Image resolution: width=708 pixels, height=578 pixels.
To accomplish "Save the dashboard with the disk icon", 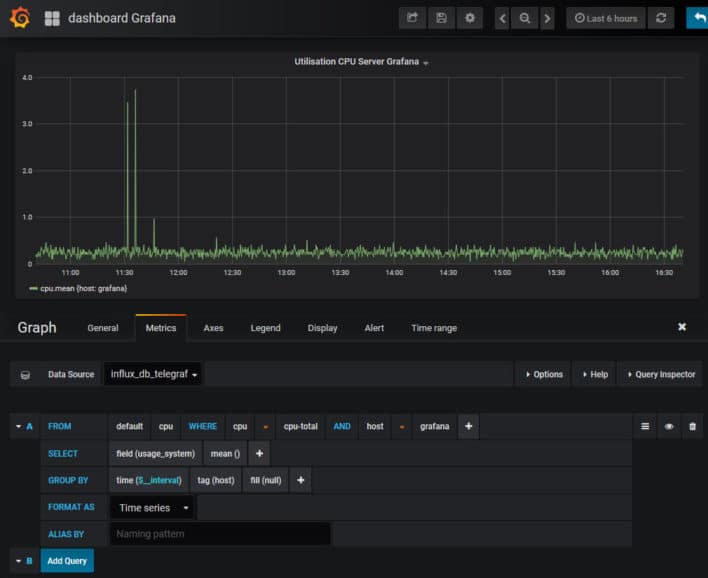I will [441, 18].
